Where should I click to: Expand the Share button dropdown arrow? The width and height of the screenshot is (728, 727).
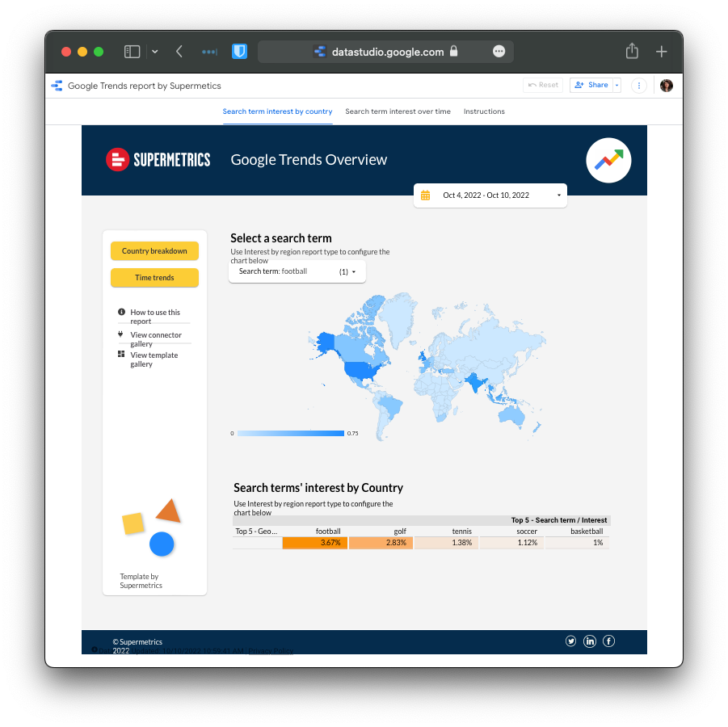pyautogui.click(x=616, y=86)
